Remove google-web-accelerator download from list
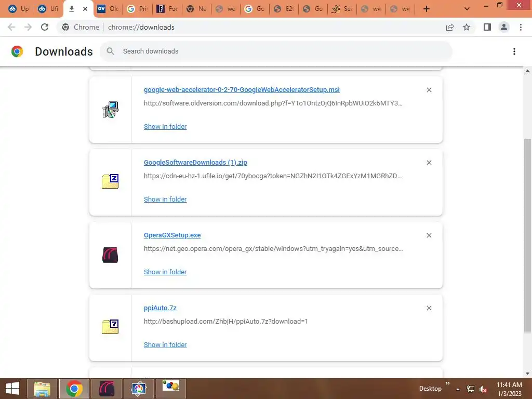 pyautogui.click(x=429, y=90)
